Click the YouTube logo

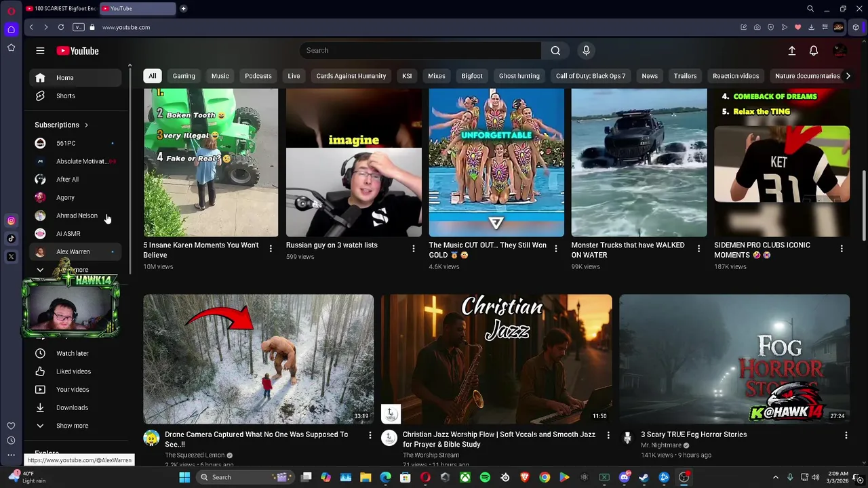coord(77,51)
